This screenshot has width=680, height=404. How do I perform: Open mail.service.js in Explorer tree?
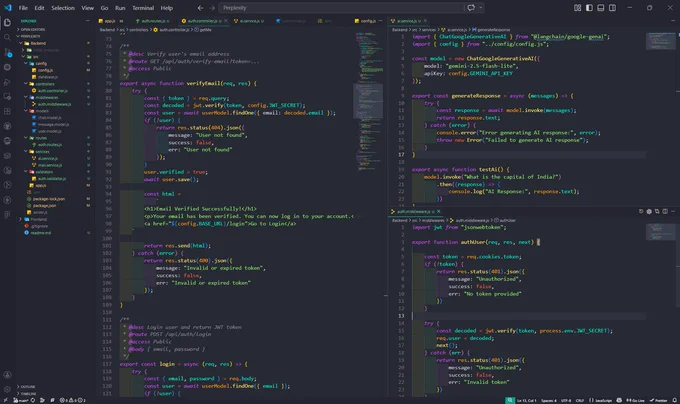pyautogui.click(x=49, y=165)
